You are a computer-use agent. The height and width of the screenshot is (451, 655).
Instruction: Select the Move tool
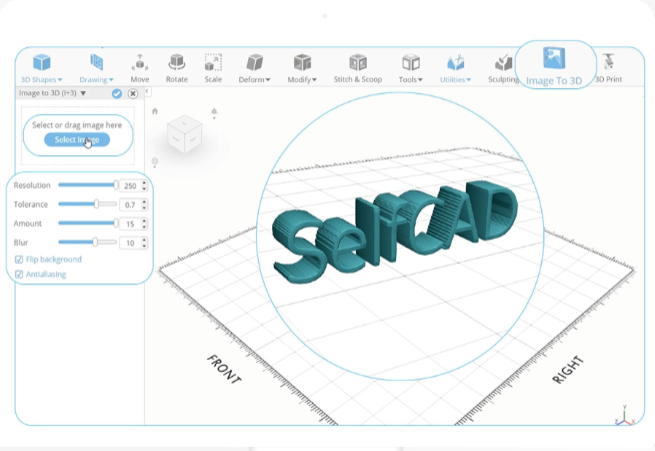140,68
